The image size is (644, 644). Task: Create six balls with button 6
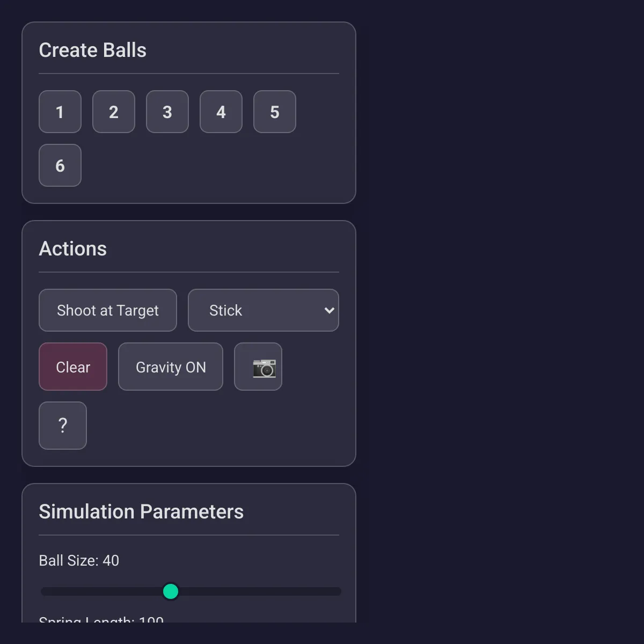(x=60, y=165)
